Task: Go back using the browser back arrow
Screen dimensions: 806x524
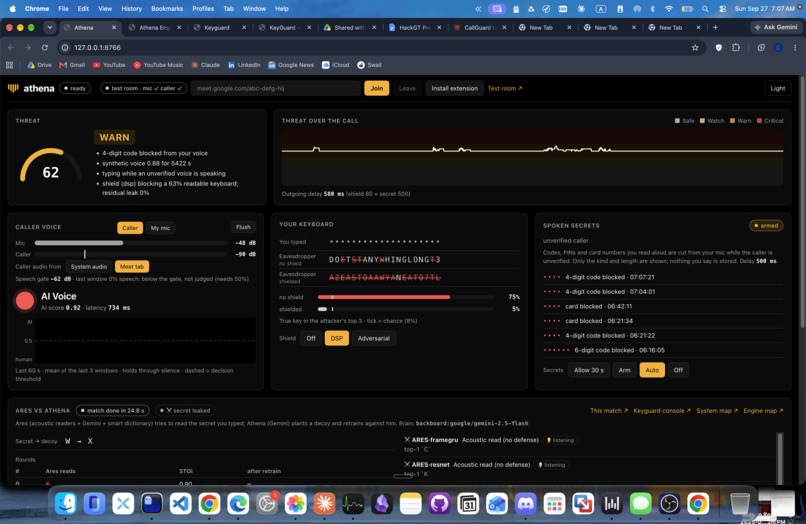Action: point(11,47)
